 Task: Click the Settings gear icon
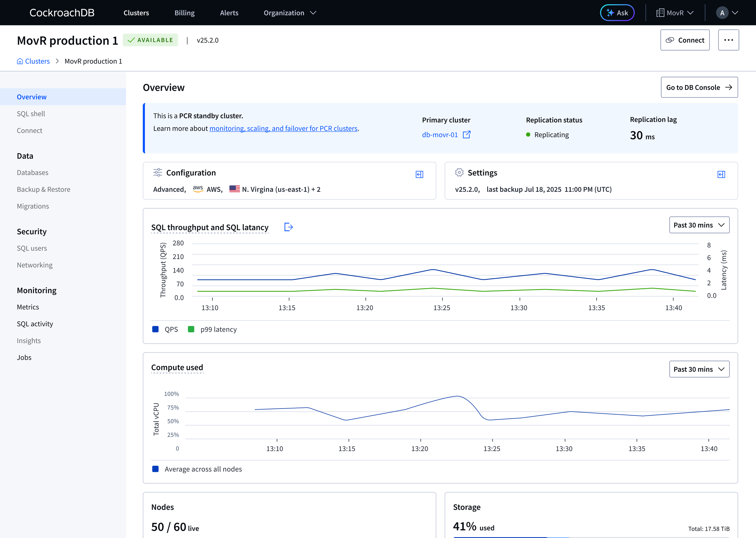[x=459, y=172]
